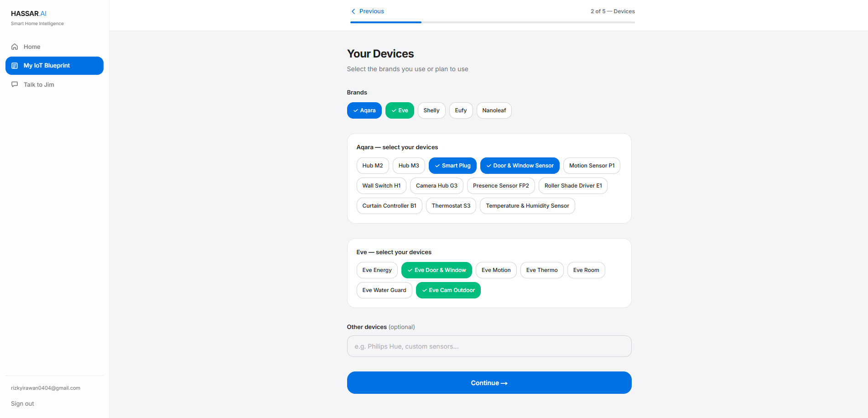Viewport: 868px width, 418px height.
Task: Click the 'Aqara — select your devices' heading
Action: [x=397, y=147]
